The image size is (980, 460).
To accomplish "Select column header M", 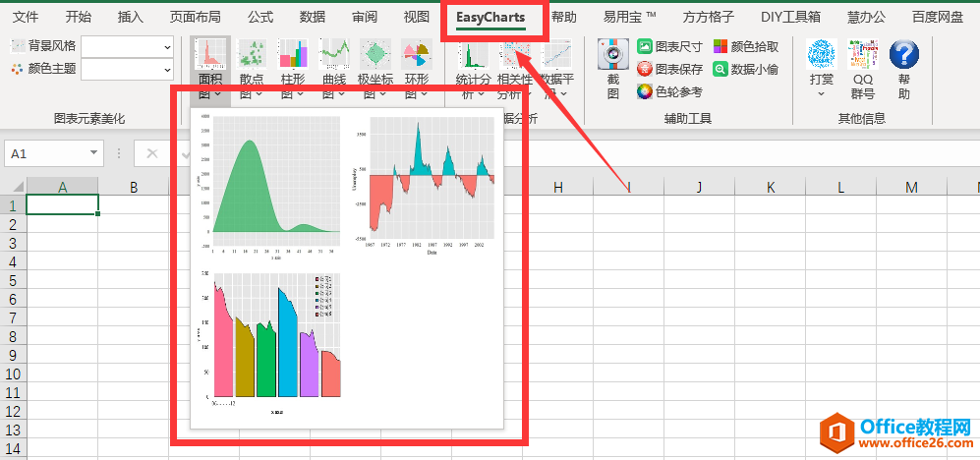I will [x=911, y=187].
